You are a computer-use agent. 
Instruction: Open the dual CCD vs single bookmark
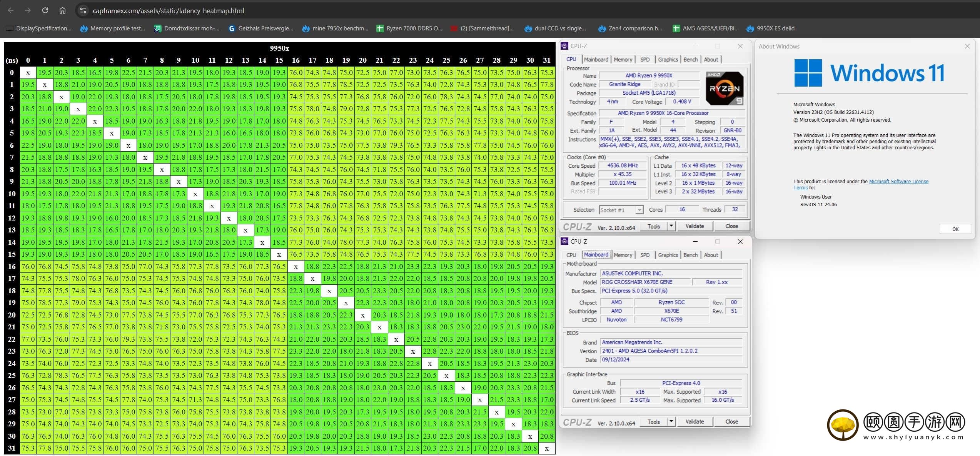pos(556,28)
